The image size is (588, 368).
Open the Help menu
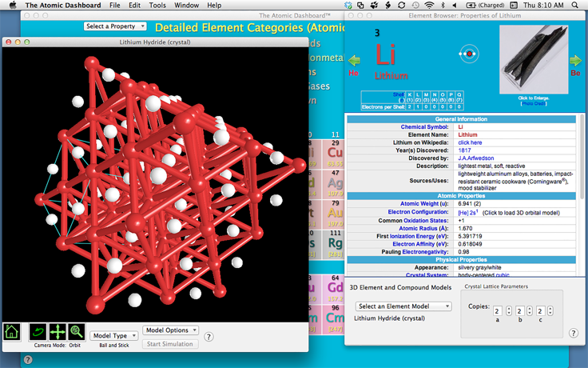pyautogui.click(x=214, y=5)
